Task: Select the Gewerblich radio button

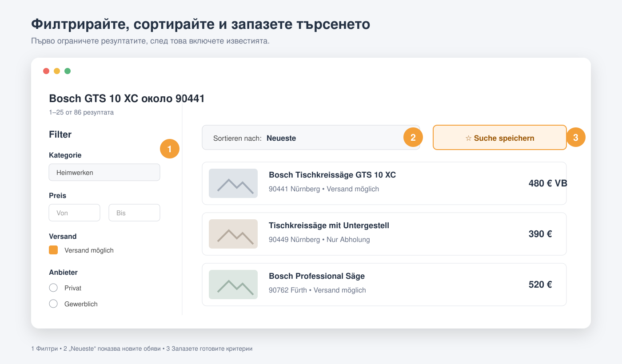Action: point(53,304)
